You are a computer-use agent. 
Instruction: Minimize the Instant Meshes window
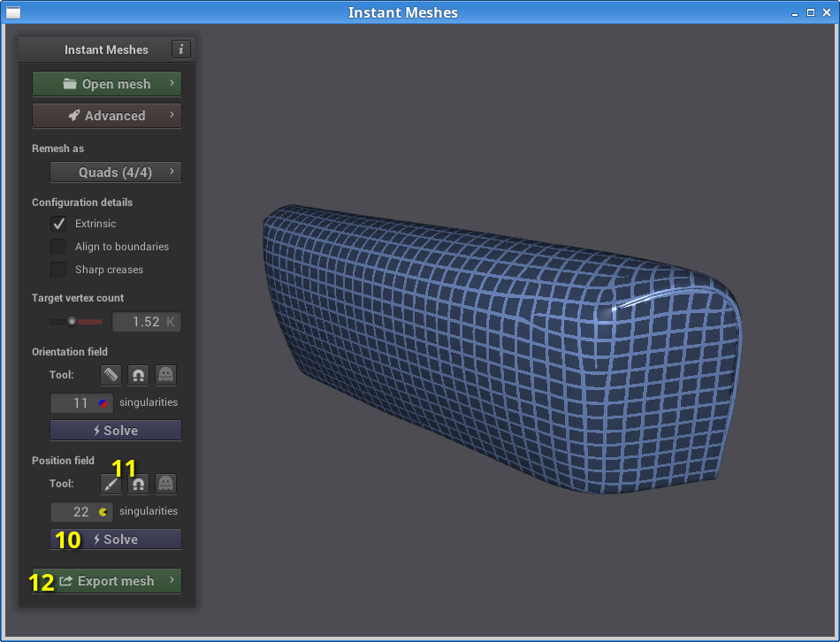point(795,13)
